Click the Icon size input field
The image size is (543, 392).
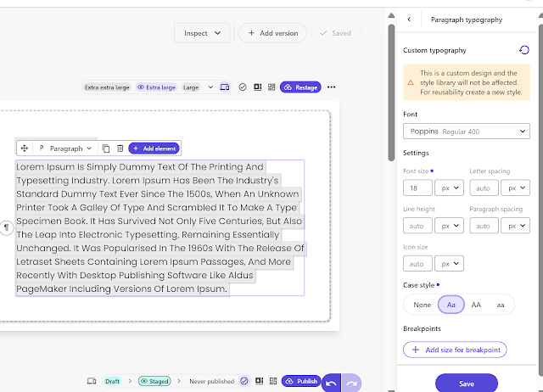click(417, 264)
